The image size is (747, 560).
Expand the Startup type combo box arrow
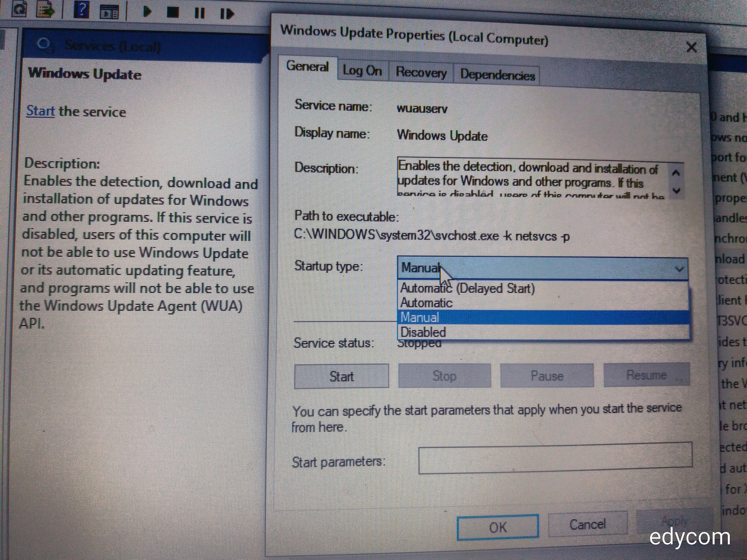[679, 269]
